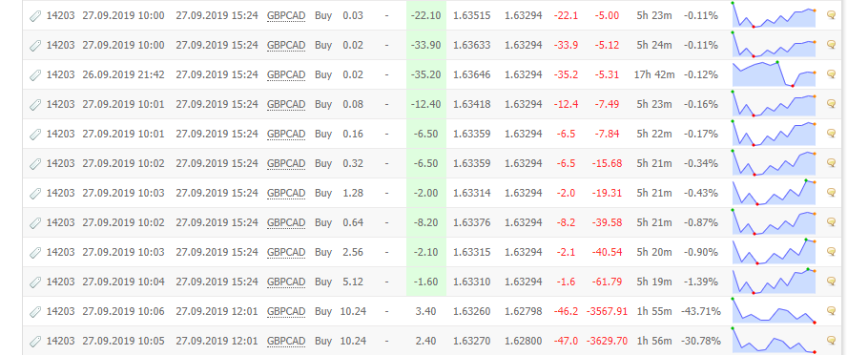
Task: View the mini chart on the -1.39% gain row
Action: pos(774,282)
